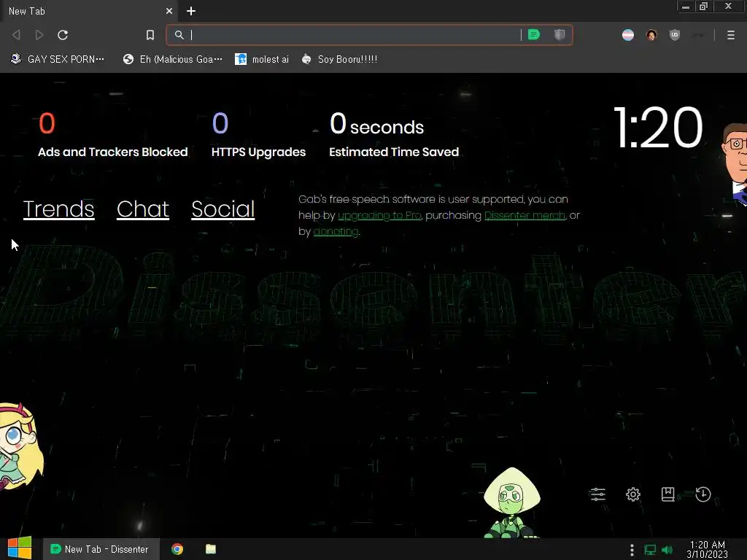Open a new tab with the plus button
The image size is (747, 560).
(x=191, y=11)
